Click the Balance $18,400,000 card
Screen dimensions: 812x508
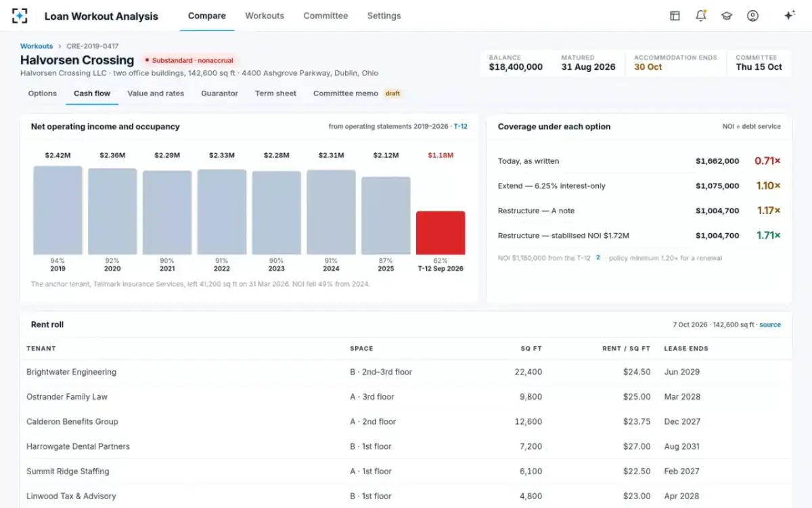point(516,63)
